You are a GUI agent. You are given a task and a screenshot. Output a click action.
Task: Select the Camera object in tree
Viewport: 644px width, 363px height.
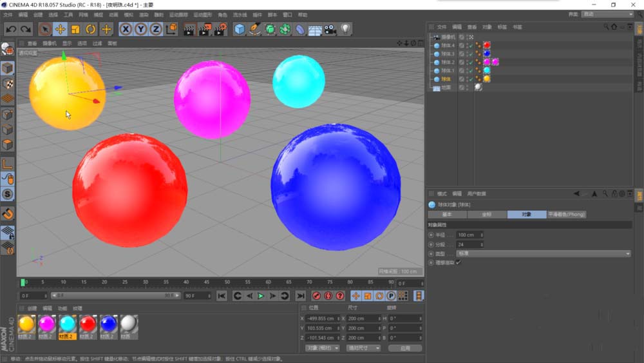click(x=448, y=37)
